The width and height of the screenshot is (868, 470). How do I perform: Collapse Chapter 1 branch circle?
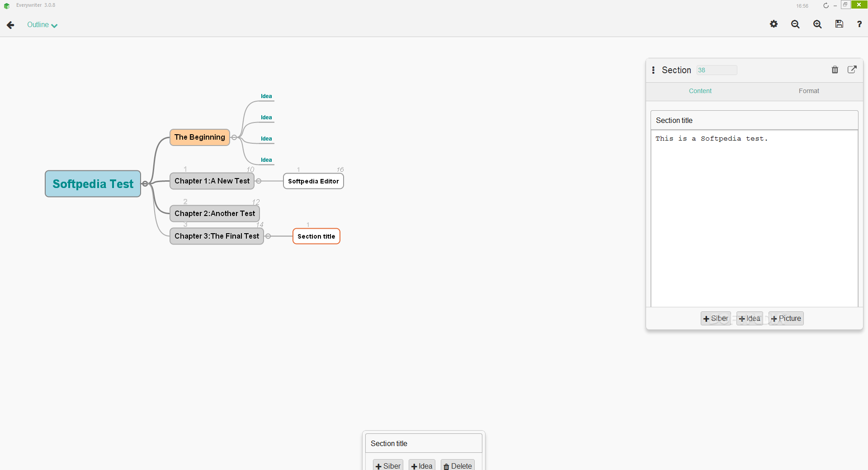coord(259,181)
